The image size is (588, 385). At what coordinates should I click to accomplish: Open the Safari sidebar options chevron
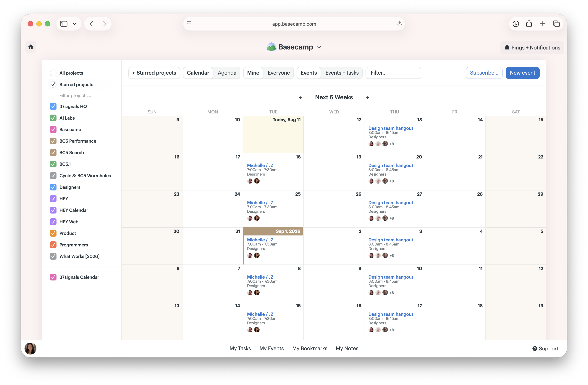[x=74, y=24]
